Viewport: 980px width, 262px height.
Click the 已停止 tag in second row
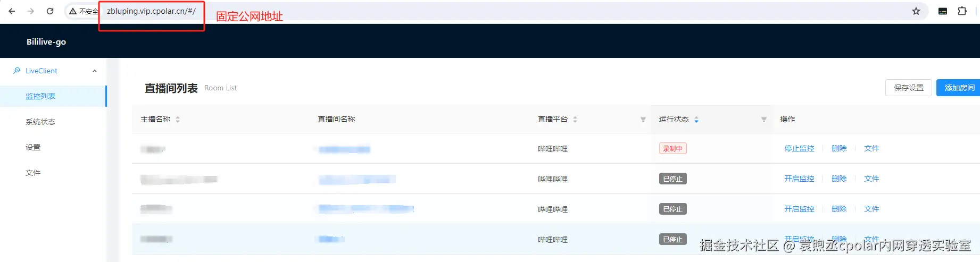coord(672,179)
